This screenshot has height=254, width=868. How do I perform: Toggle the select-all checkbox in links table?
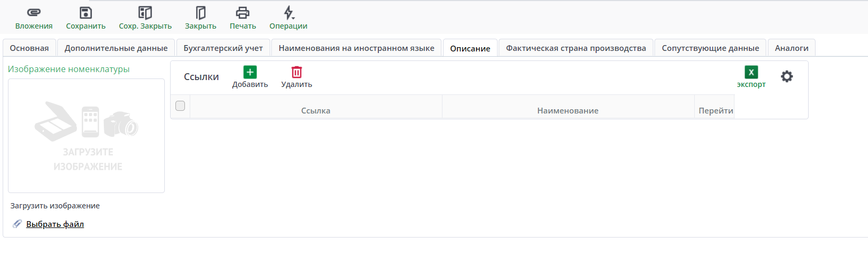click(x=180, y=106)
